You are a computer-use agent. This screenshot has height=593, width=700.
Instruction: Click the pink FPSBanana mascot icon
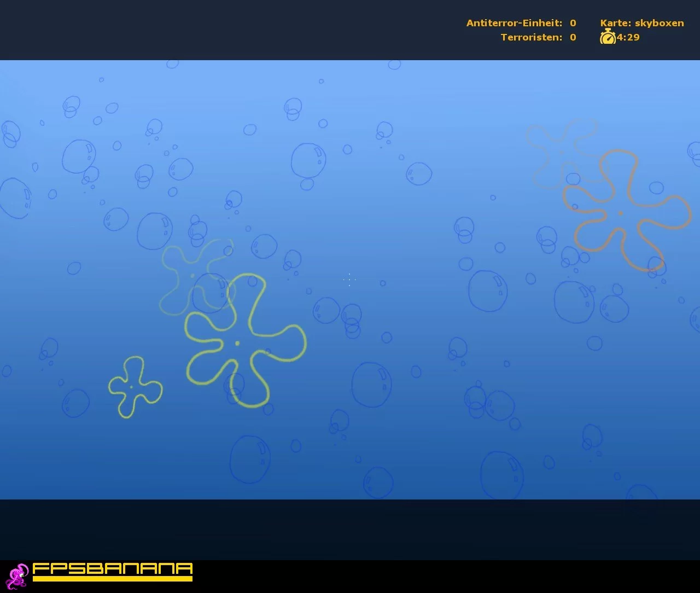(x=17, y=575)
